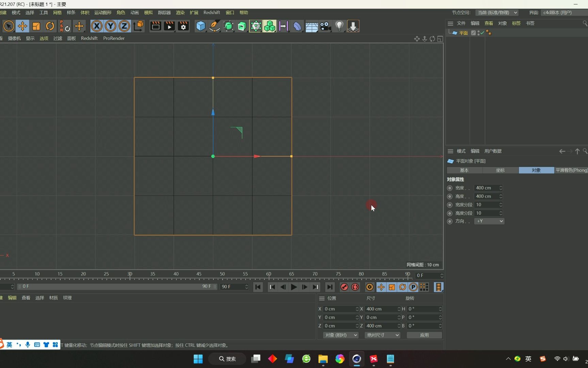Open the 绝对尺寸 dropdown

pos(382,335)
